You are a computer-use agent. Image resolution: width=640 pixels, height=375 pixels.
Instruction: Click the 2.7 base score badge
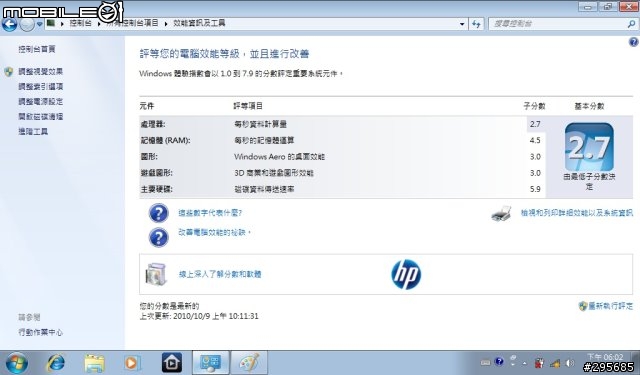click(x=589, y=147)
